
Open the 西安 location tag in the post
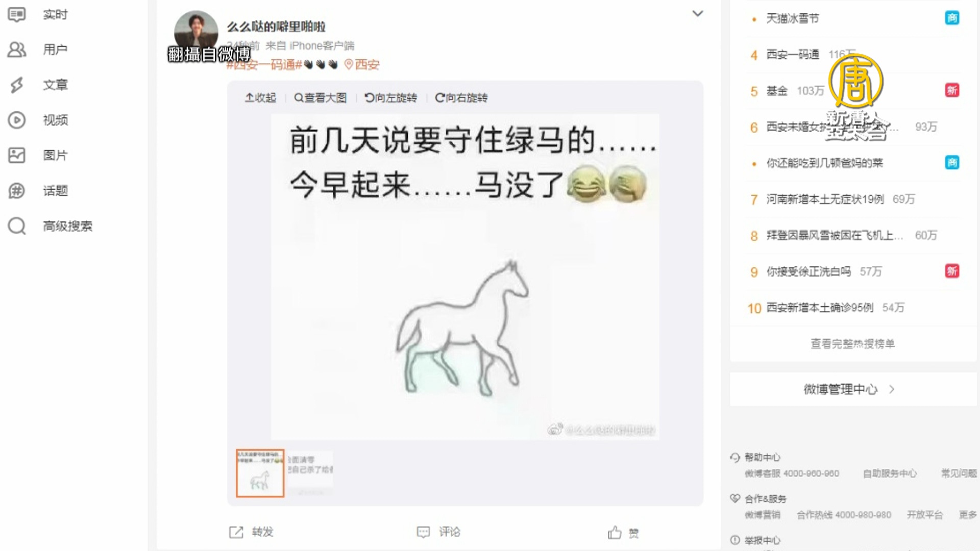362,65
